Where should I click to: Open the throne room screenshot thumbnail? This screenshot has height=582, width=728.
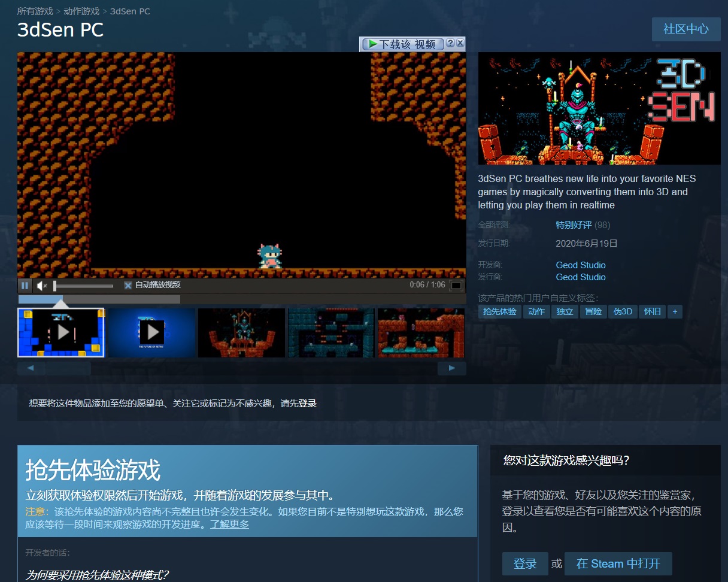(x=241, y=333)
